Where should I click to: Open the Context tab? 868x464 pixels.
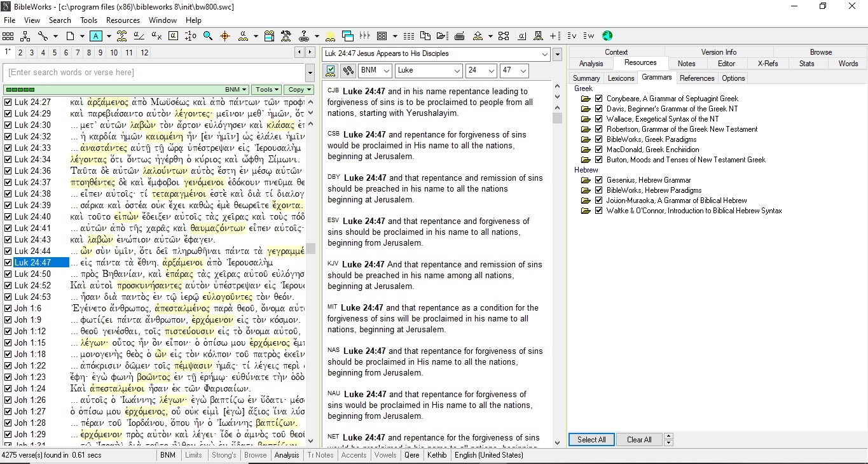click(x=616, y=52)
